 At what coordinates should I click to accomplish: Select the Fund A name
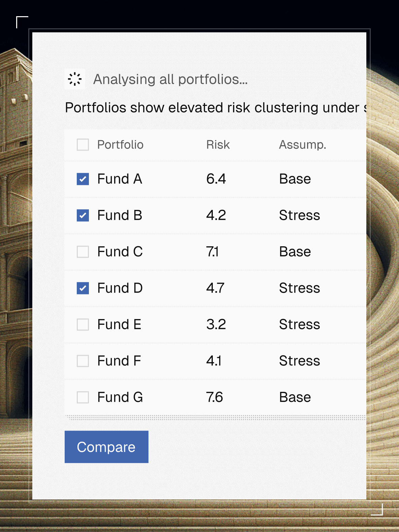[x=120, y=179]
